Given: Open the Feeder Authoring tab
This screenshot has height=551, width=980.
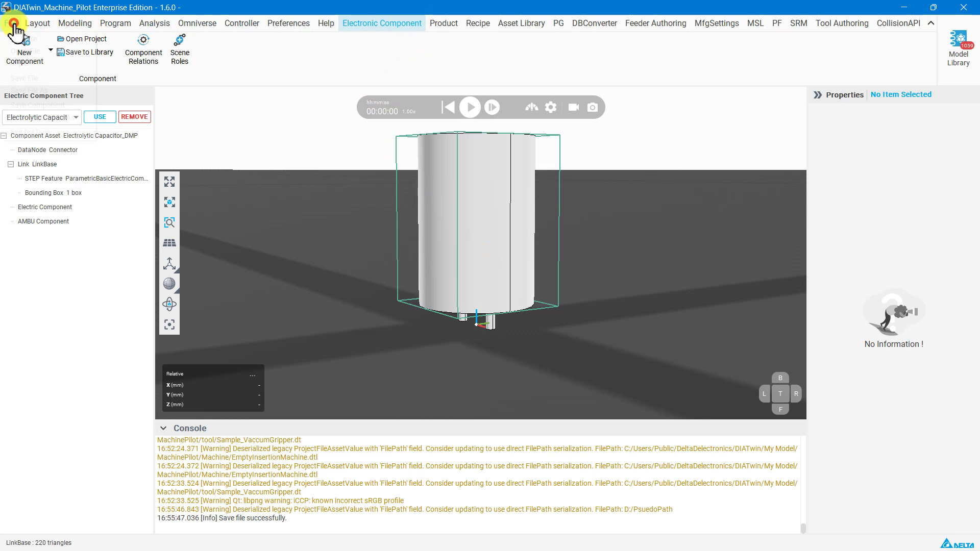Looking at the screenshot, I should click(656, 23).
